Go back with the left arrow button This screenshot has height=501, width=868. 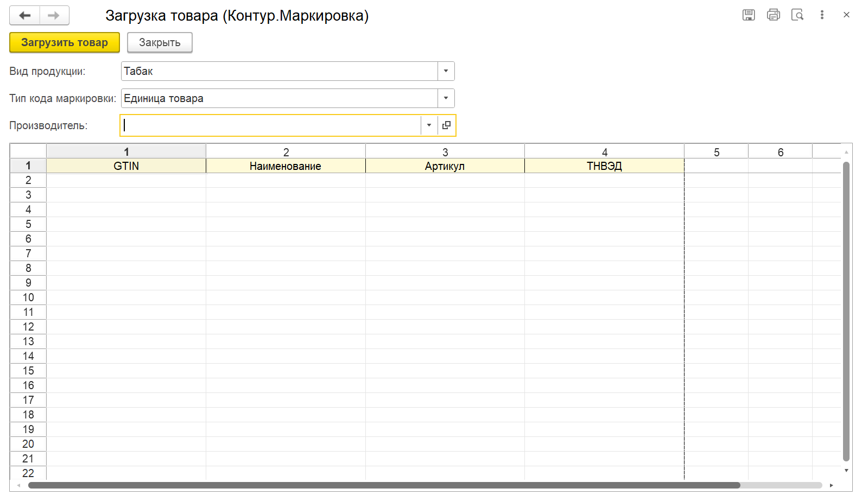[x=24, y=15]
